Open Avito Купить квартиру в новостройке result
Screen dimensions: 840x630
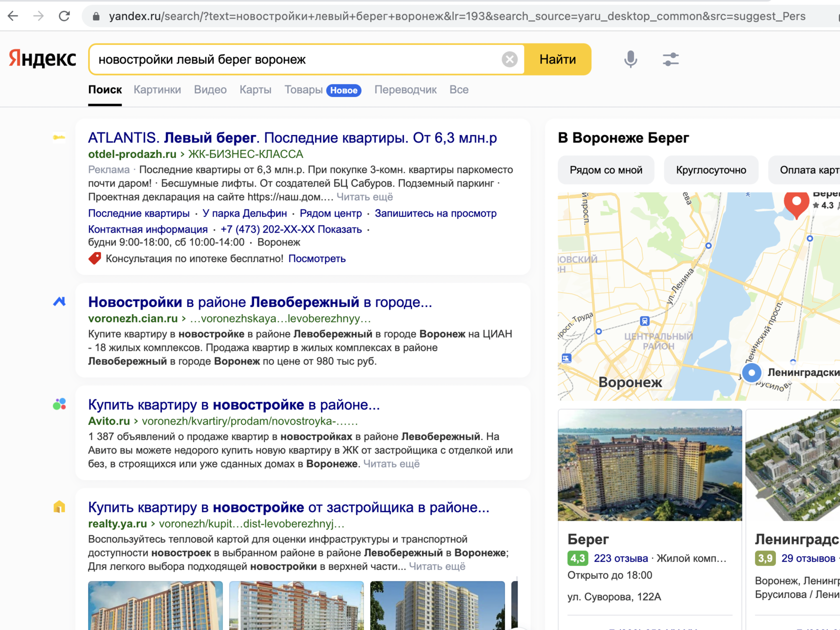click(234, 404)
